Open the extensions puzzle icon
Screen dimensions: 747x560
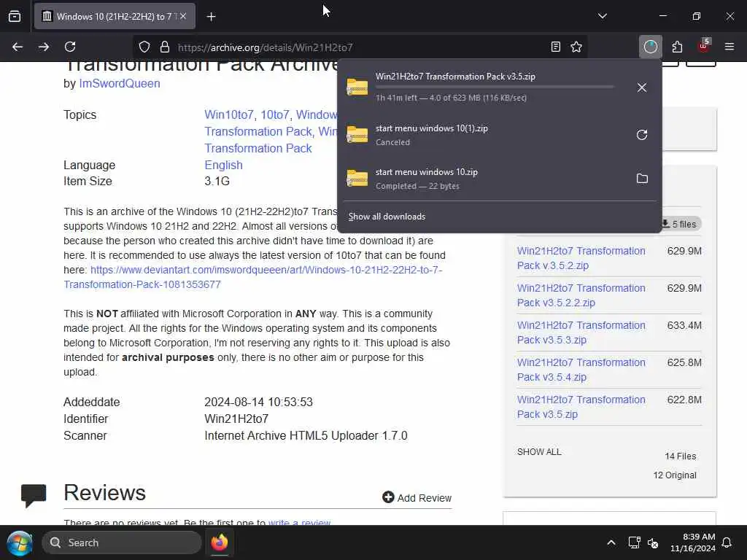click(677, 47)
